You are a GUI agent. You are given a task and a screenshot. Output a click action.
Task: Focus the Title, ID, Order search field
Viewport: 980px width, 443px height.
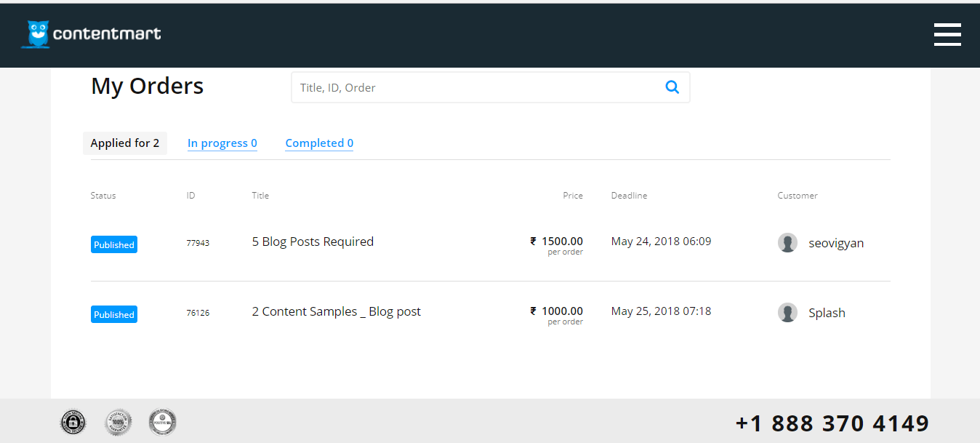(490, 87)
